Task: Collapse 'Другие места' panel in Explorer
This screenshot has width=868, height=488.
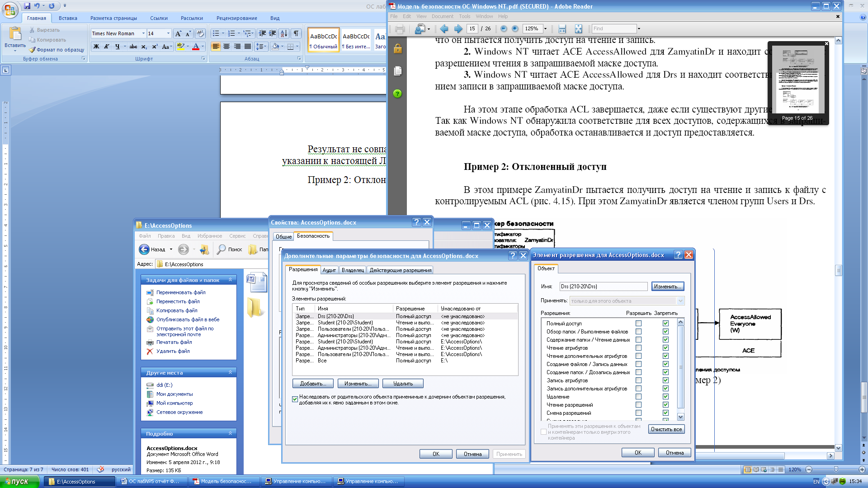Action: [x=231, y=373]
